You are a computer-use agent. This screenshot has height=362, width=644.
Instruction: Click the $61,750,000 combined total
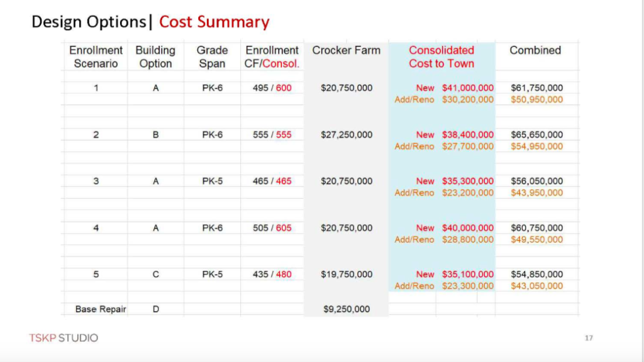click(537, 88)
